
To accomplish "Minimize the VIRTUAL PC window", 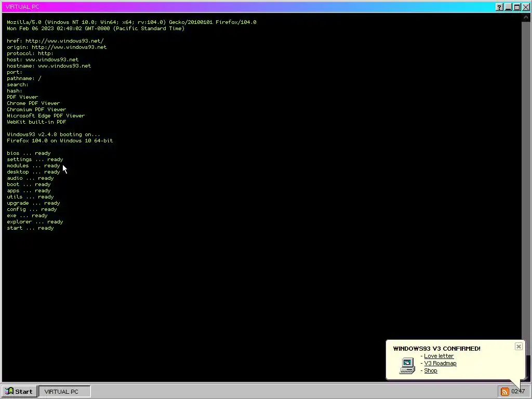I will [x=508, y=7].
